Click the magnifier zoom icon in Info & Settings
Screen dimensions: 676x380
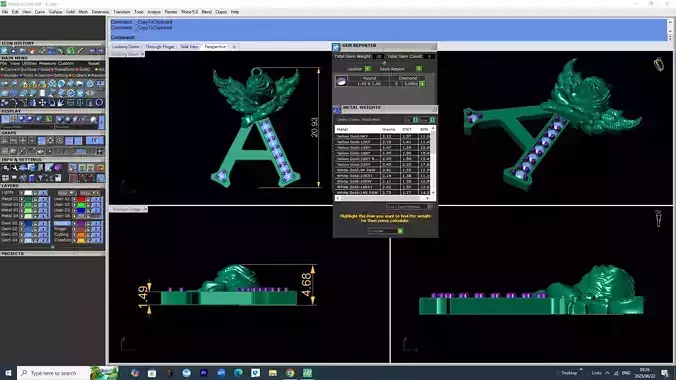pos(6,168)
